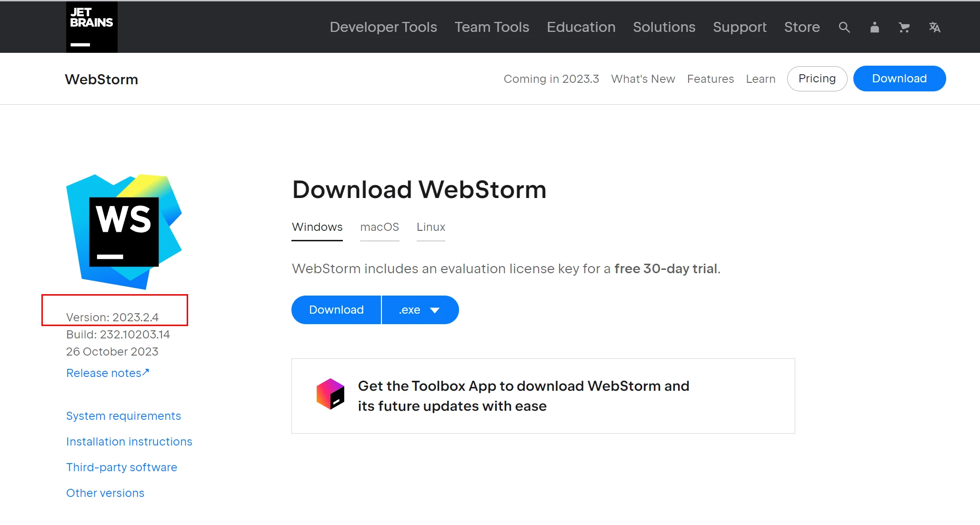View Other versions link
980x525 pixels.
pos(105,493)
